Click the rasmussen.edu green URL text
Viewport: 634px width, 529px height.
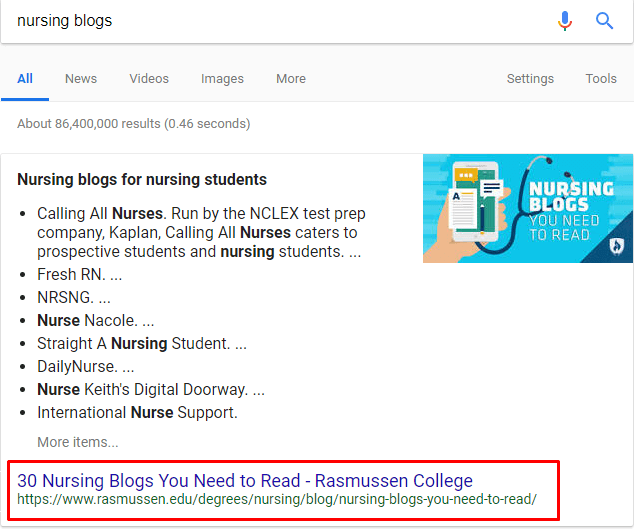pyautogui.click(x=277, y=499)
